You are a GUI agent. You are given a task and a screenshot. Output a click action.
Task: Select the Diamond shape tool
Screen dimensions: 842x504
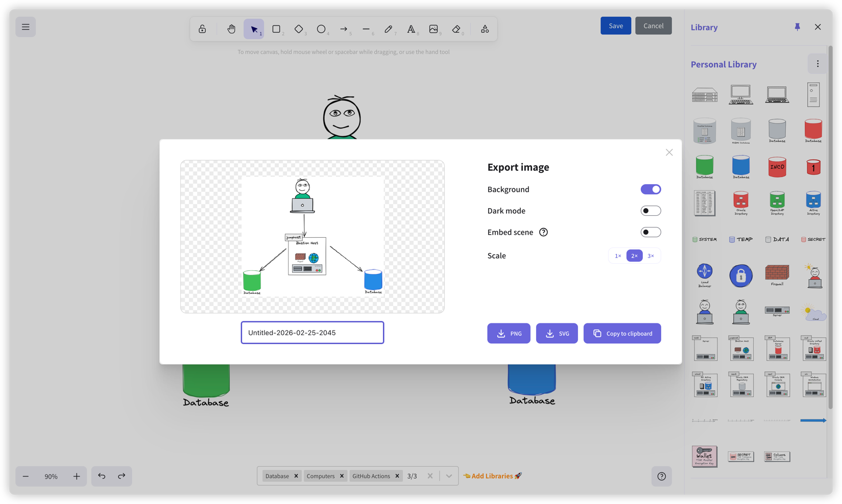(x=299, y=29)
